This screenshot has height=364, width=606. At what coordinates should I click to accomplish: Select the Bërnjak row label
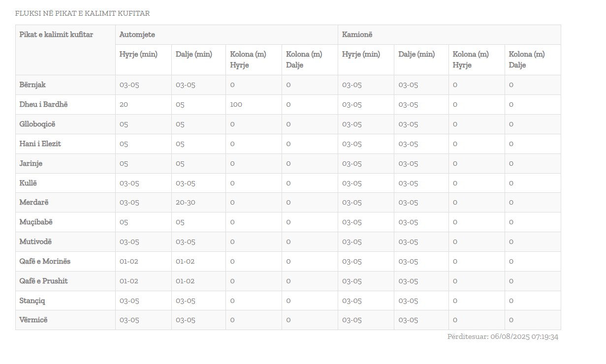click(x=32, y=85)
